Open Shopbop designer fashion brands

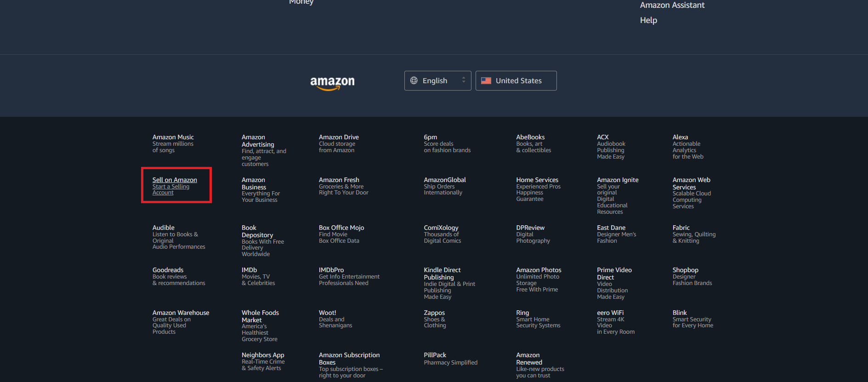[x=692, y=276]
